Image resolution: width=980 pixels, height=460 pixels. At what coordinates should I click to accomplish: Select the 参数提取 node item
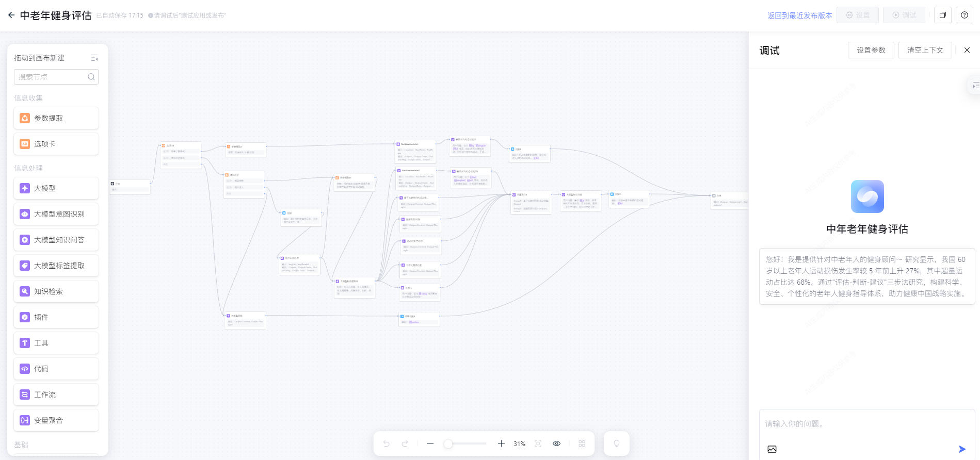[56, 118]
